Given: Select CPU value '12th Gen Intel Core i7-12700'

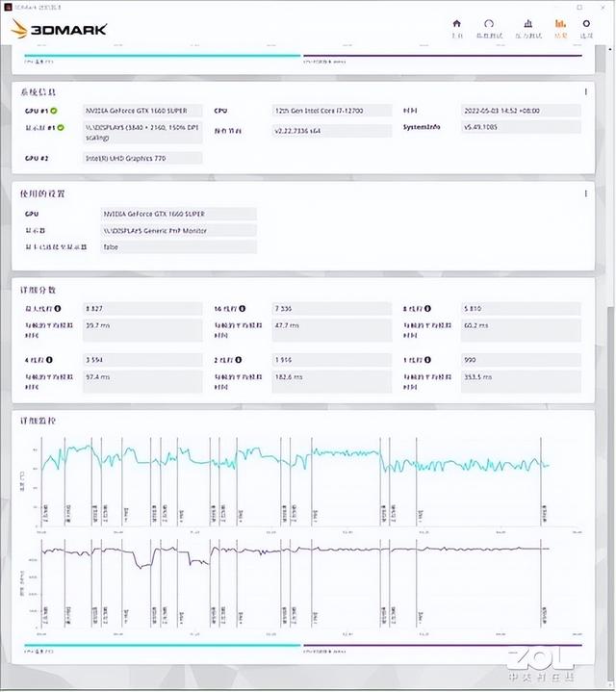Looking at the screenshot, I should [x=332, y=111].
